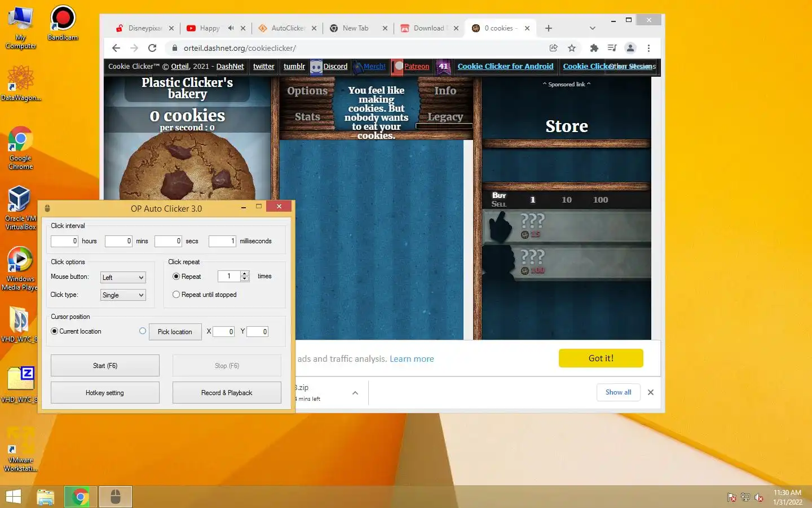
Task: Click the milliseconds input field
Action: point(222,242)
